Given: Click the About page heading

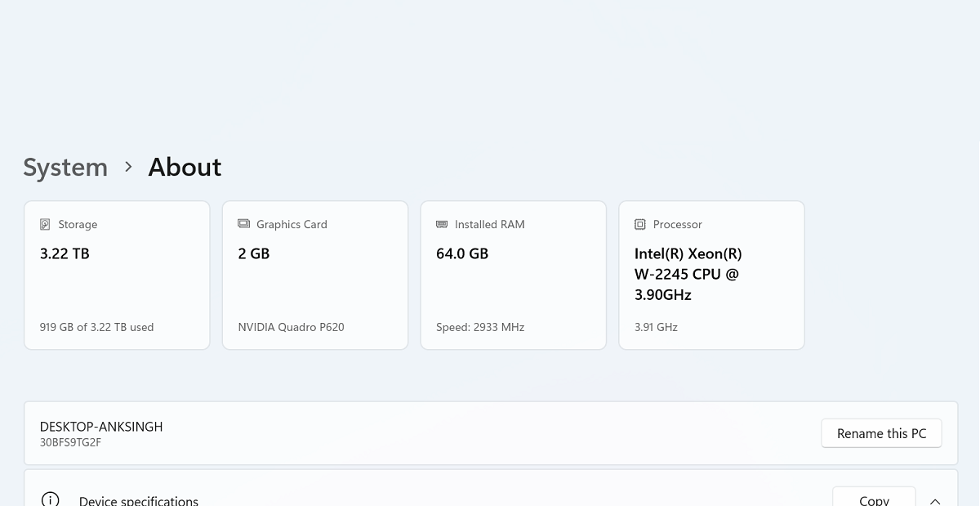Looking at the screenshot, I should pyautogui.click(x=185, y=168).
